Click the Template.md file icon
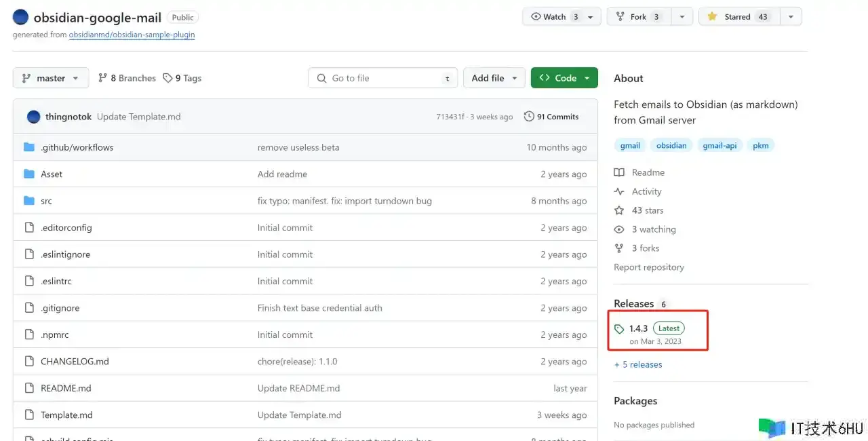868x441 pixels. (x=28, y=415)
